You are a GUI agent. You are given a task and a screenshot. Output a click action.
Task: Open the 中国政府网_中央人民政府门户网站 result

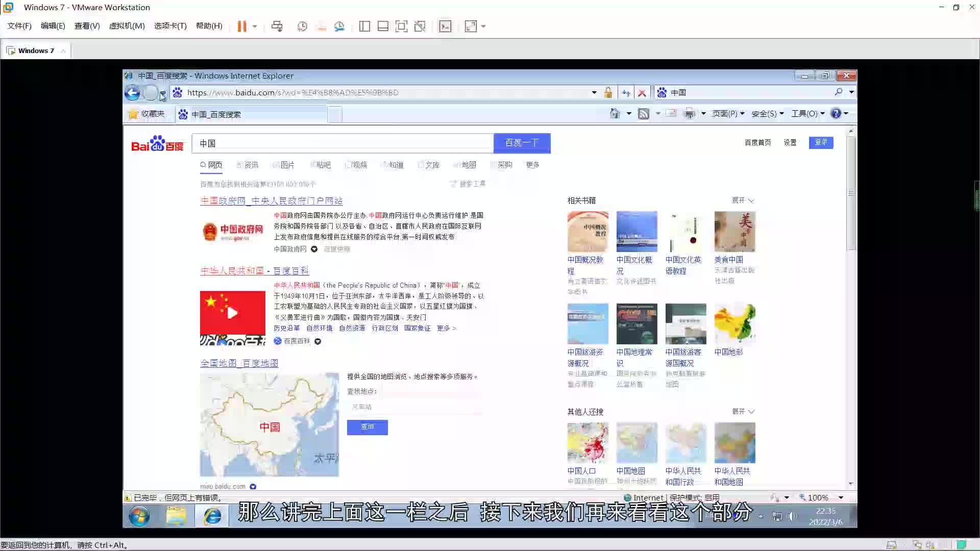pos(272,201)
